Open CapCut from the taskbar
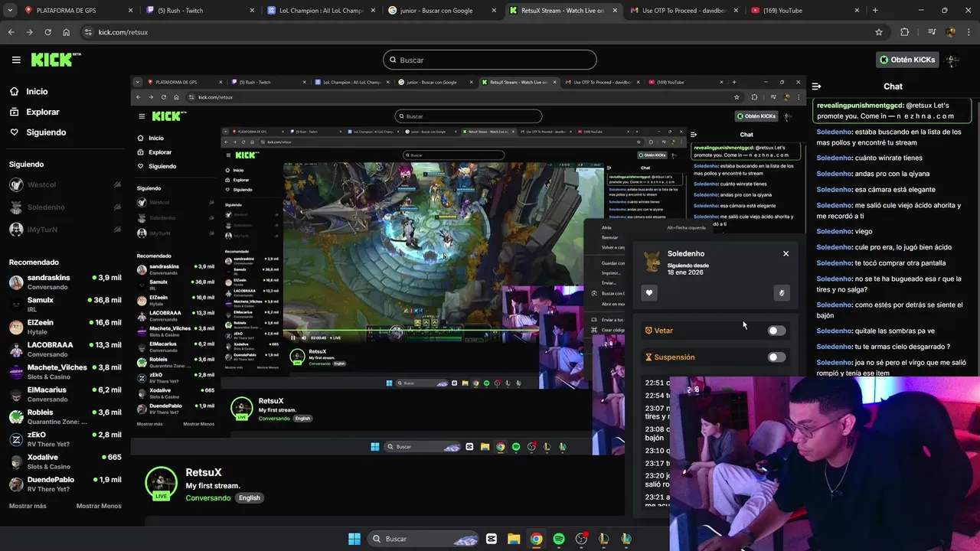This screenshot has width=980, height=551. click(491, 539)
